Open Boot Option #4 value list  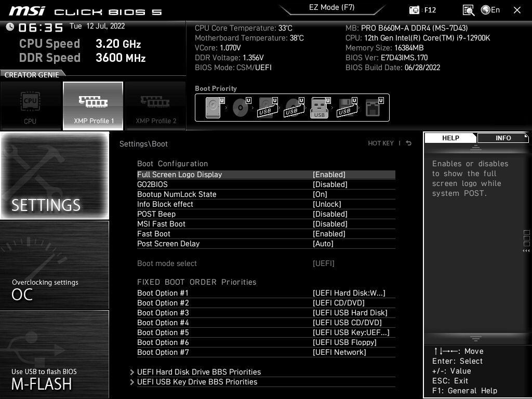tap(347, 322)
